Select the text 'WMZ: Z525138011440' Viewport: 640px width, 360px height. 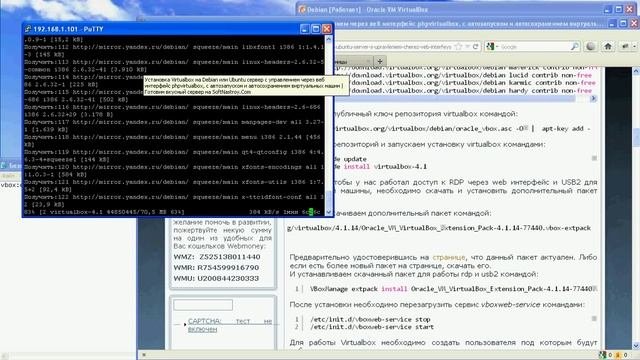tap(217, 257)
